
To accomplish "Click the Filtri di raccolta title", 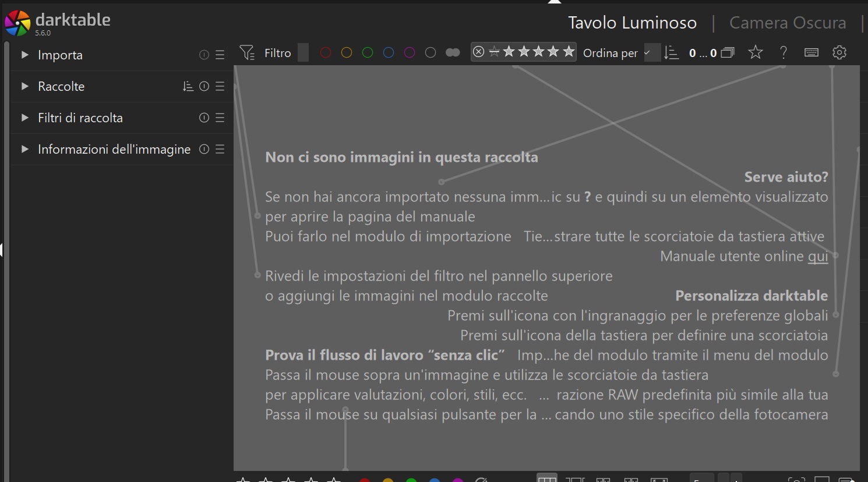I will click(x=80, y=118).
